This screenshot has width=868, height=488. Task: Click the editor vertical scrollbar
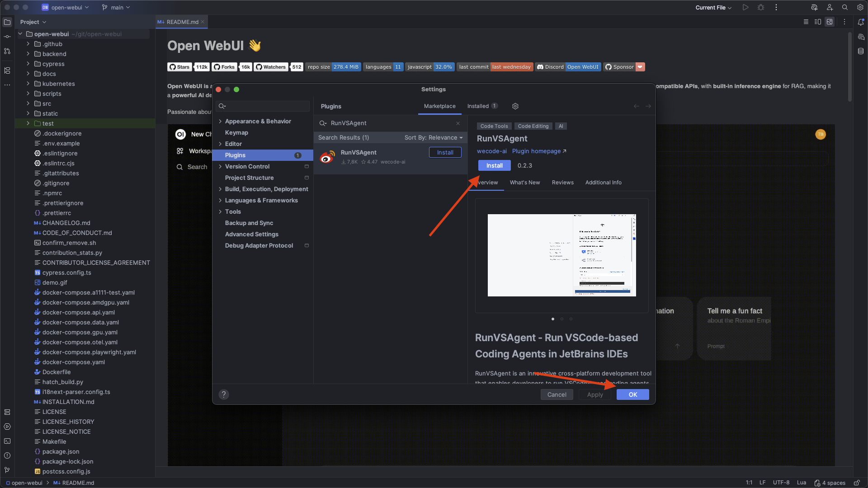[x=850, y=67]
